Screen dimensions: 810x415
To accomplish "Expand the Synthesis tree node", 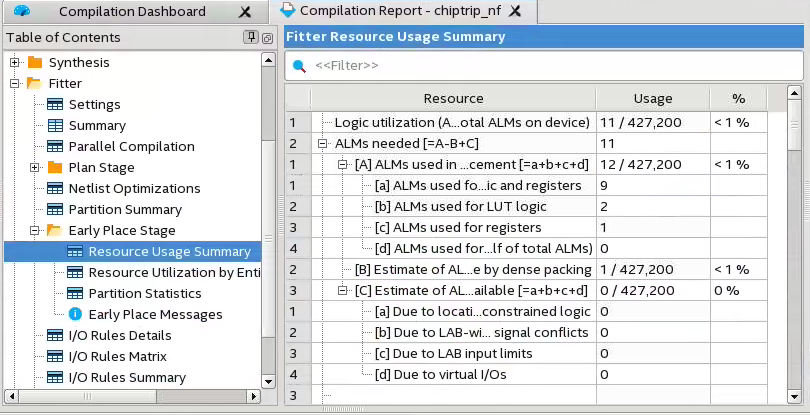I will [x=15, y=62].
